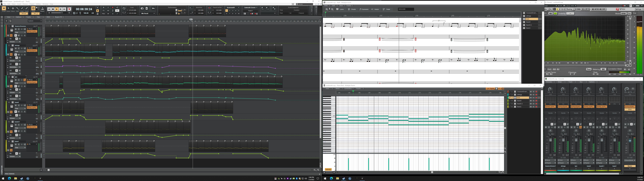The image size is (644, 181).
Task: Click the undo arrow in Mix Recall module
Action: [153, 9]
